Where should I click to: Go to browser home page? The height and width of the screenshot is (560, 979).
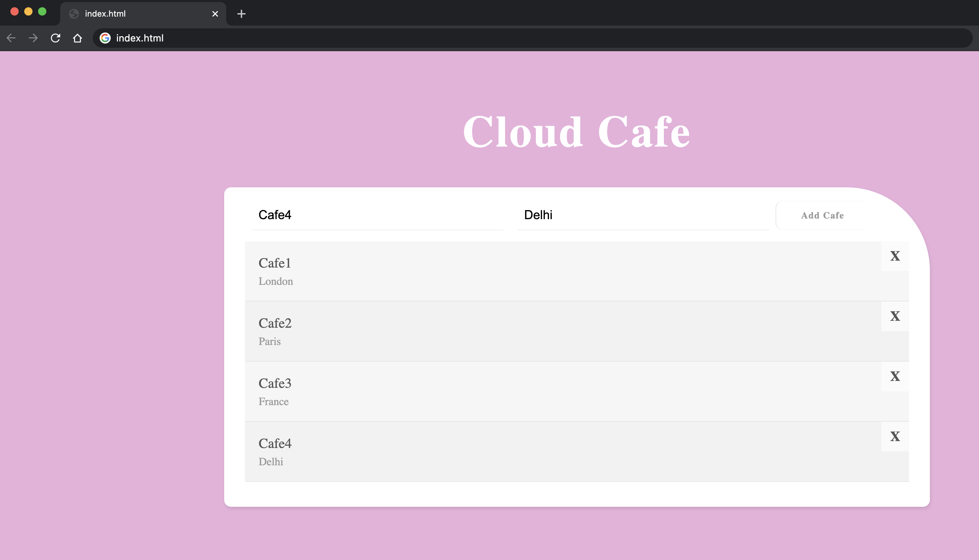77,38
